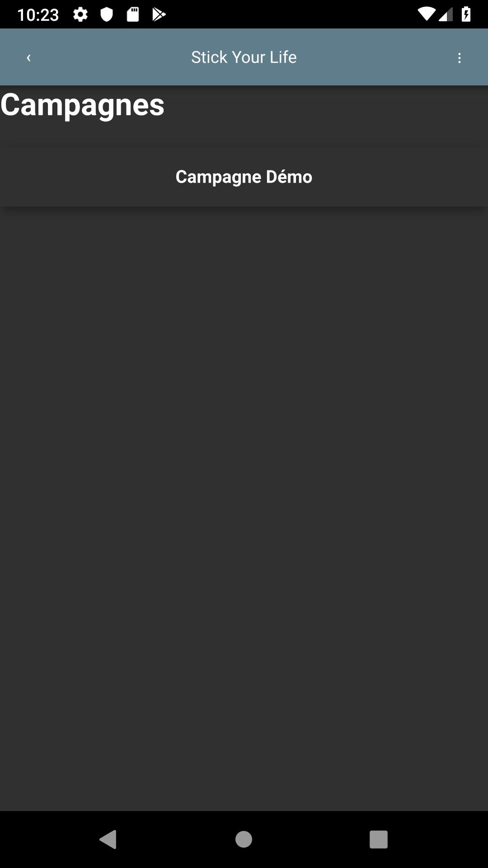Tap Android recent apps square button
This screenshot has height=868, width=488.
379,840
